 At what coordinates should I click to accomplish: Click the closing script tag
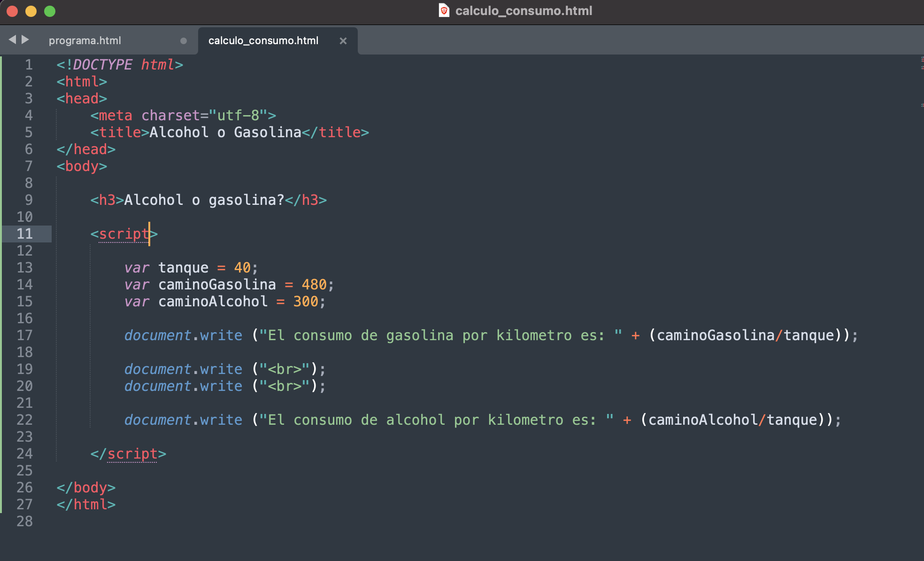click(x=128, y=453)
